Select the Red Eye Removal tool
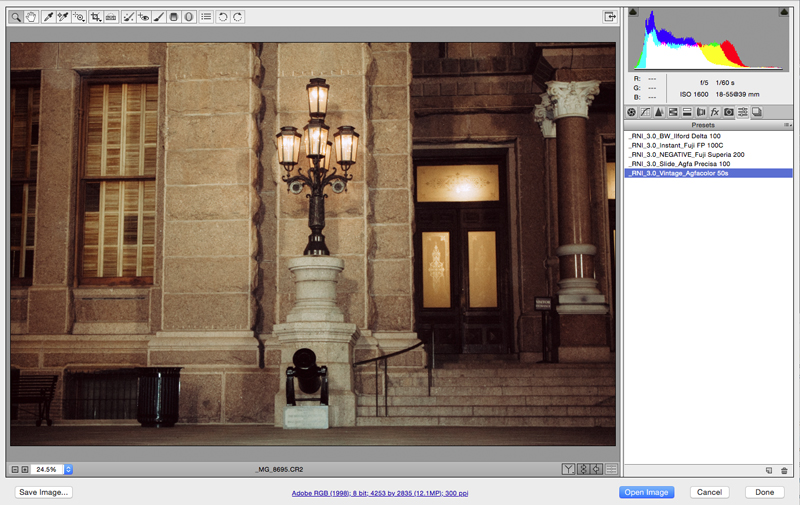 (143, 17)
